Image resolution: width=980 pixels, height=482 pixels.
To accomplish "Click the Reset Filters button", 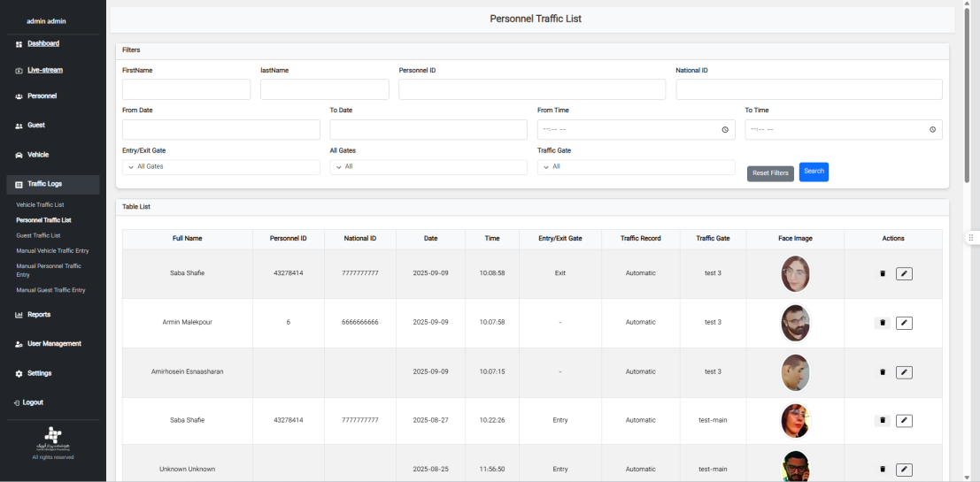I will (x=770, y=173).
